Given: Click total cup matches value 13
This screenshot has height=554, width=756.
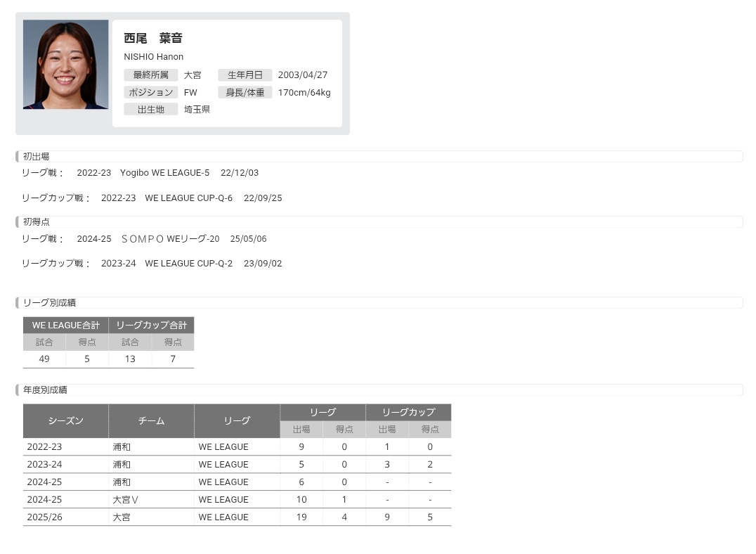Looking at the screenshot, I should pyautogui.click(x=130, y=359).
